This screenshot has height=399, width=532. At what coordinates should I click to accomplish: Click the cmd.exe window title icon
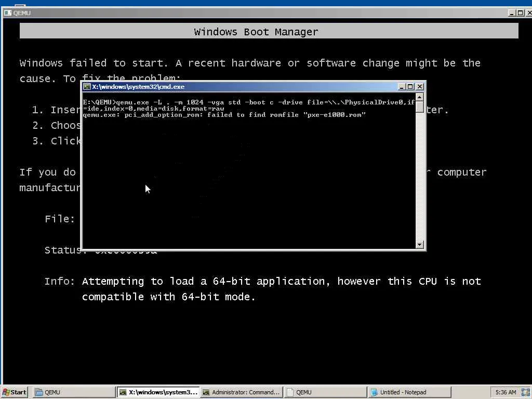click(x=87, y=87)
